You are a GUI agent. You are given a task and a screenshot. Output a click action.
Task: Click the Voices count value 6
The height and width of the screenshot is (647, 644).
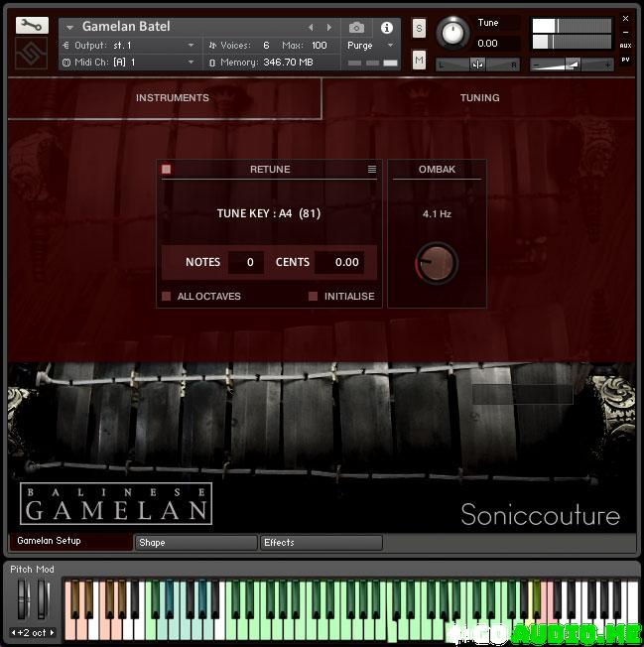[x=266, y=45]
